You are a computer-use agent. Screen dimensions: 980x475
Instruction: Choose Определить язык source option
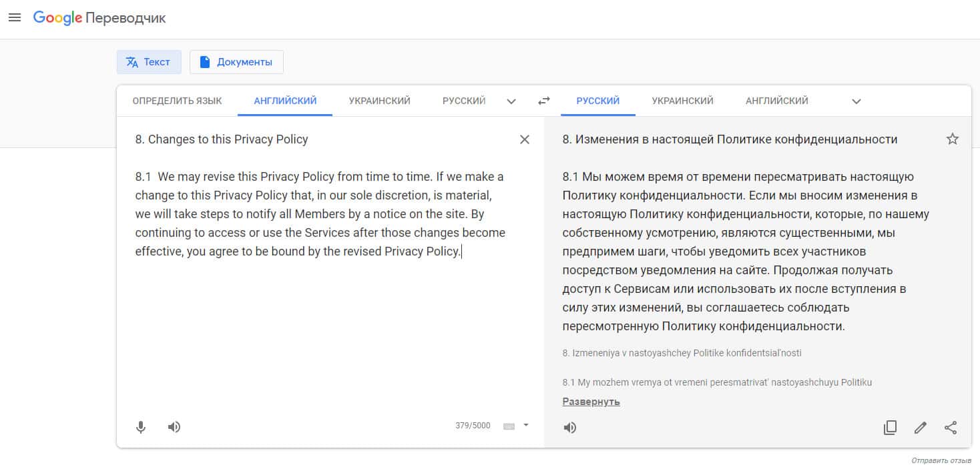[177, 101]
